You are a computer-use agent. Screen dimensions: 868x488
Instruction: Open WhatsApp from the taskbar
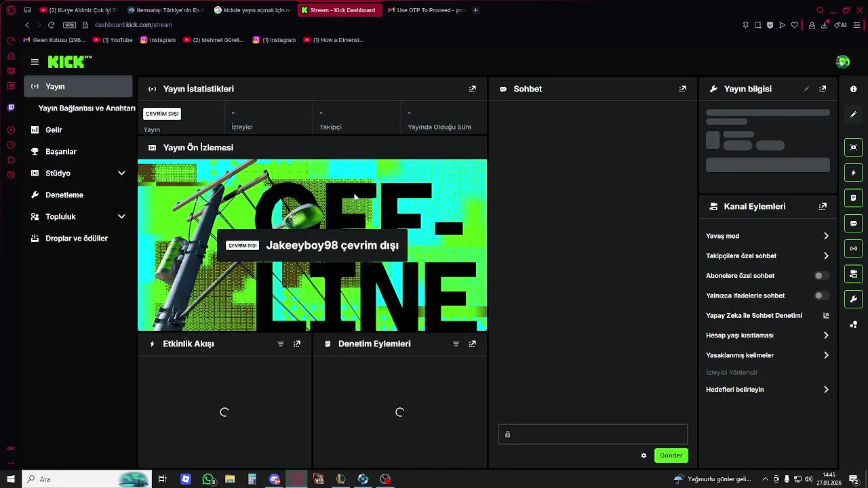click(x=208, y=479)
